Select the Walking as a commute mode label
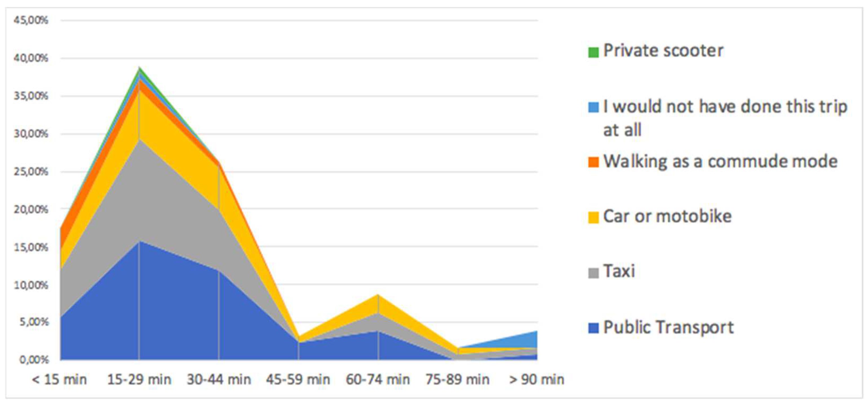The image size is (868, 405). 720,161
